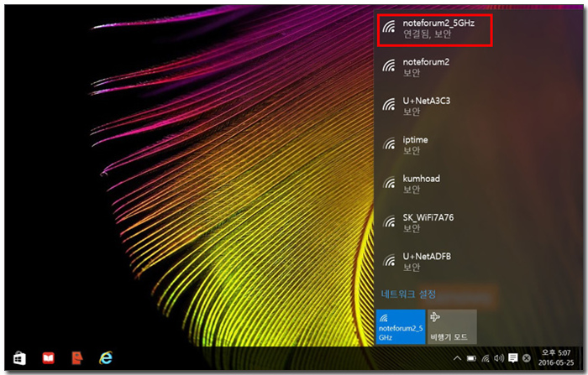
Task: Toggle the 비행기 모드 airplane tile
Action: click(x=452, y=326)
